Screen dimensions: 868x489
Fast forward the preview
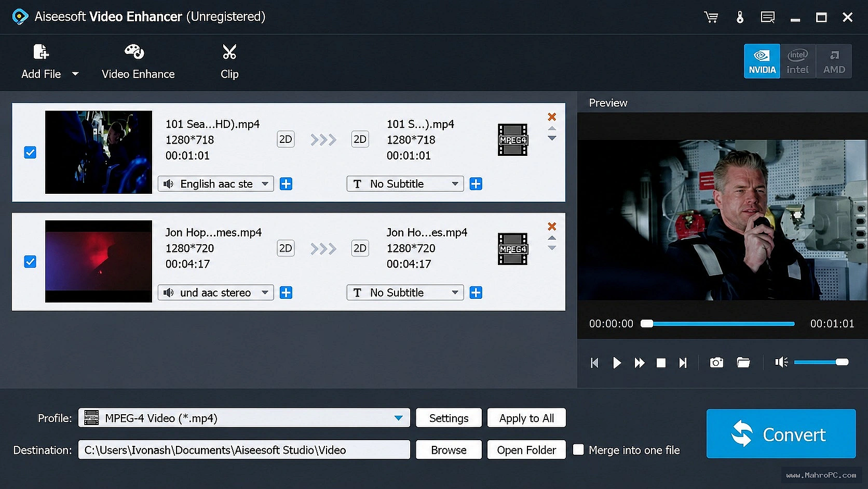pyautogui.click(x=640, y=363)
